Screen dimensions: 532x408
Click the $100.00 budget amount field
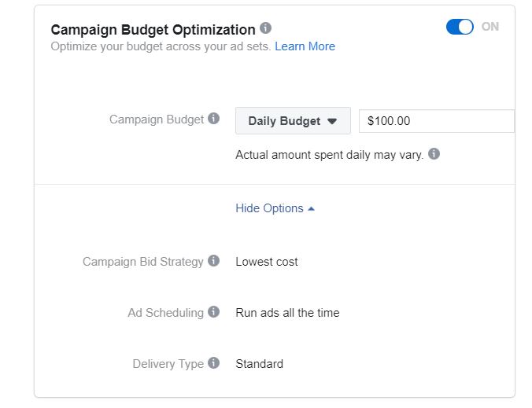(437, 121)
